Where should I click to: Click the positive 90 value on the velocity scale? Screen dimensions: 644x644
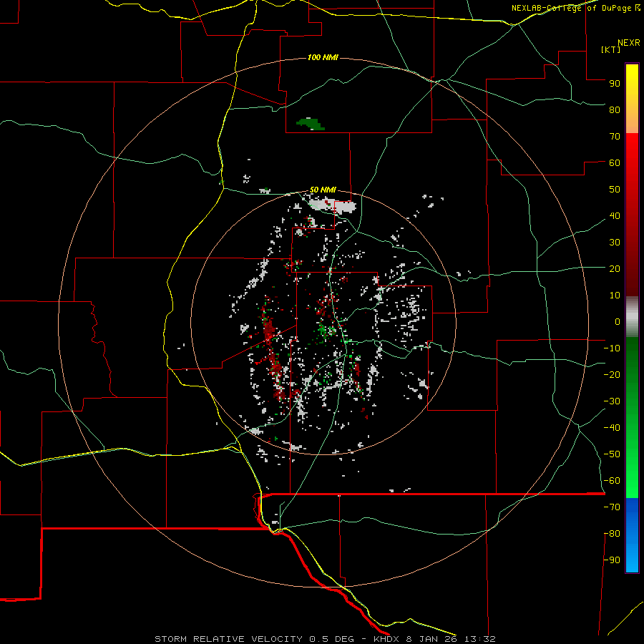(x=615, y=84)
